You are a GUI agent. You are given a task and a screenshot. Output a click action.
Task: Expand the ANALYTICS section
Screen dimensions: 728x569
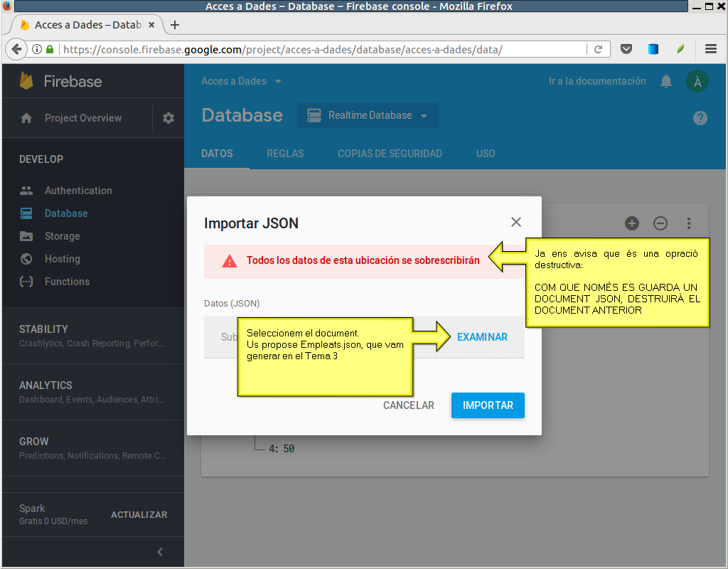[93, 392]
